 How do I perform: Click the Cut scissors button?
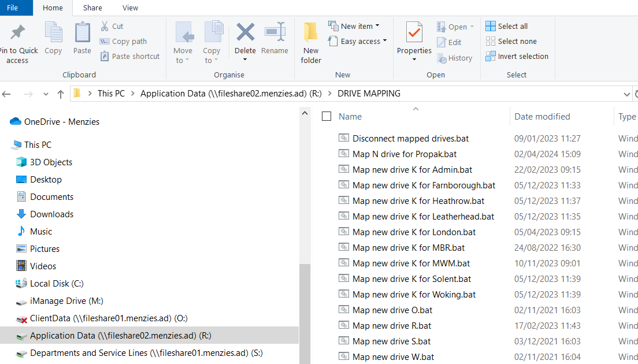(112, 26)
